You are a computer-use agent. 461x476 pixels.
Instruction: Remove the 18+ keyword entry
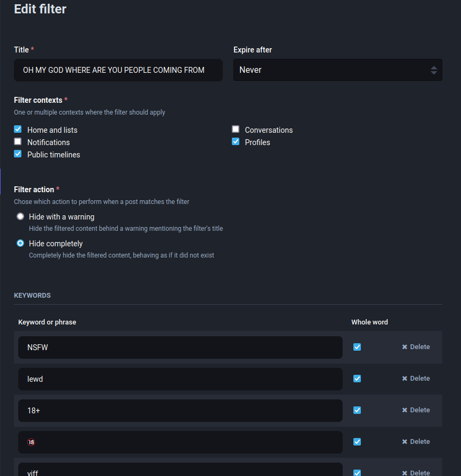pos(416,410)
